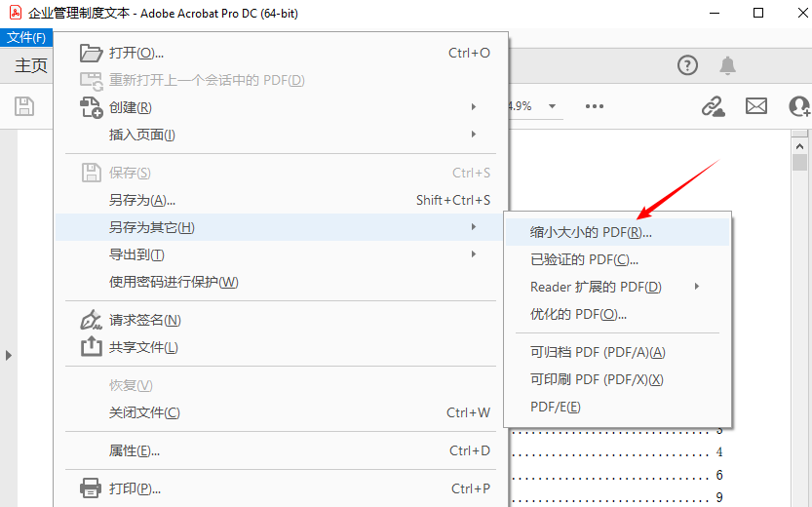Viewport: 812px width, 507px height.
Task: Click the zoom value 4.9% field
Action: click(x=521, y=106)
